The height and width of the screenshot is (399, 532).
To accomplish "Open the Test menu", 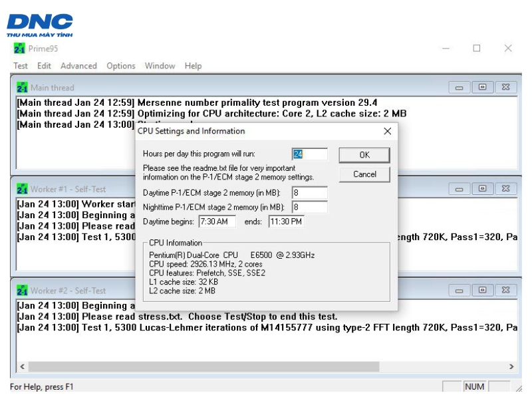I will tap(21, 66).
